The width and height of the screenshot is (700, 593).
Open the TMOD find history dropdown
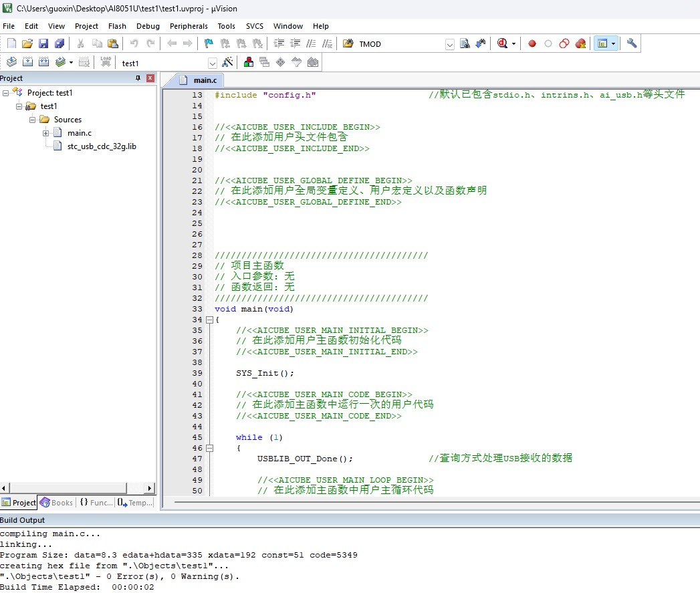point(450,43)
